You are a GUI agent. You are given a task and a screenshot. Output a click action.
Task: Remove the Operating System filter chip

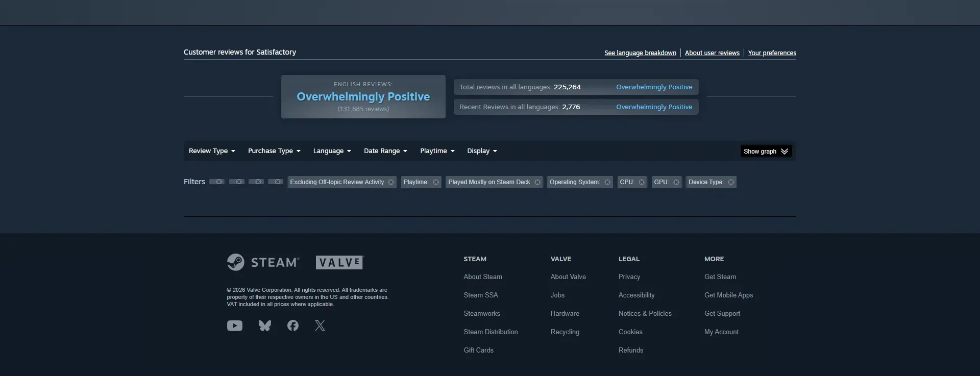coord(607,182)
